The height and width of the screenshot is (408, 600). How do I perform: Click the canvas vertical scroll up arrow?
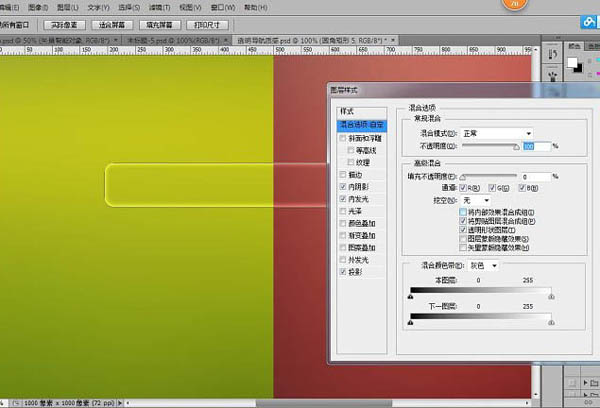pyautogui.click(x=535, y=50)
